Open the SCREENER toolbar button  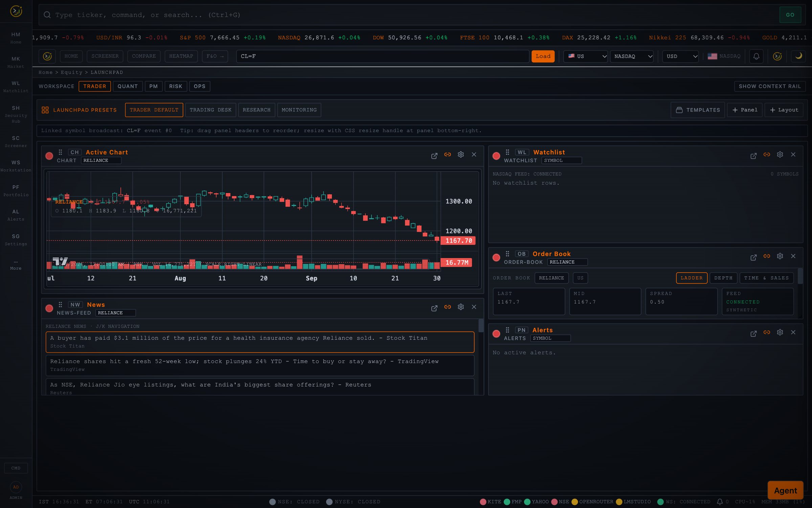[x=105, y=56]
